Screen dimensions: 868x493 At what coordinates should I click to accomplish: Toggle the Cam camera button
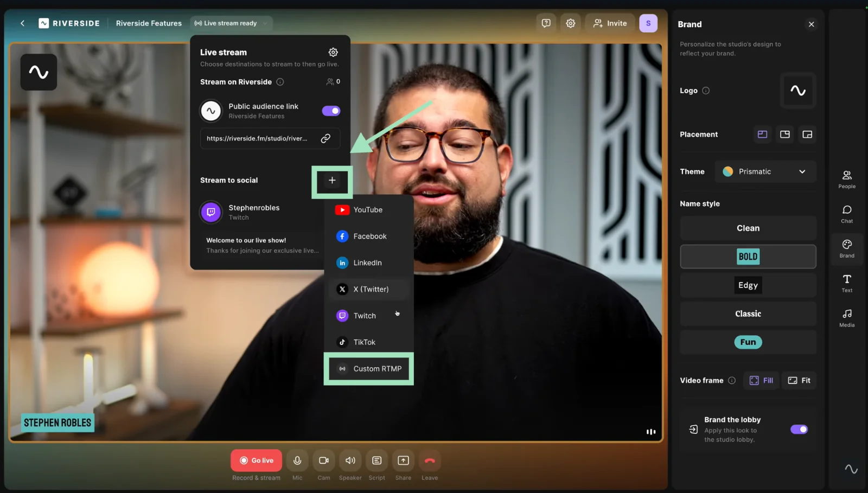click(x=324, y=460)
